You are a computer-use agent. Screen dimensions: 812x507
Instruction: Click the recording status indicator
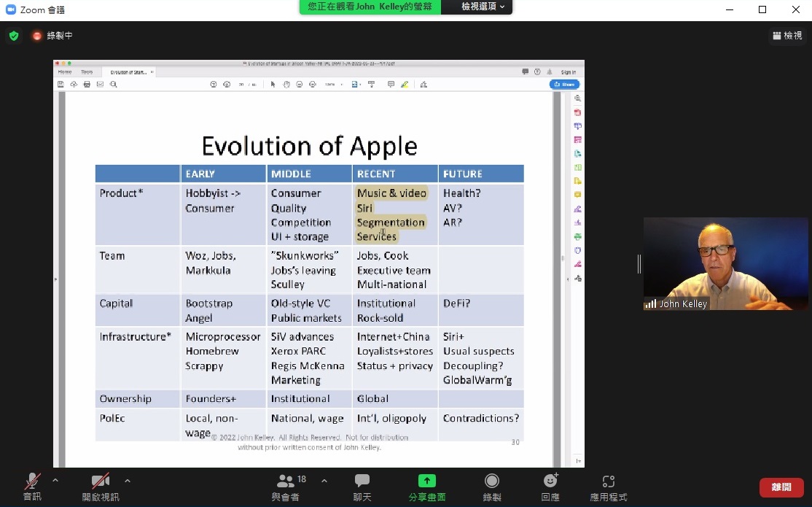[x=52, y=36]
